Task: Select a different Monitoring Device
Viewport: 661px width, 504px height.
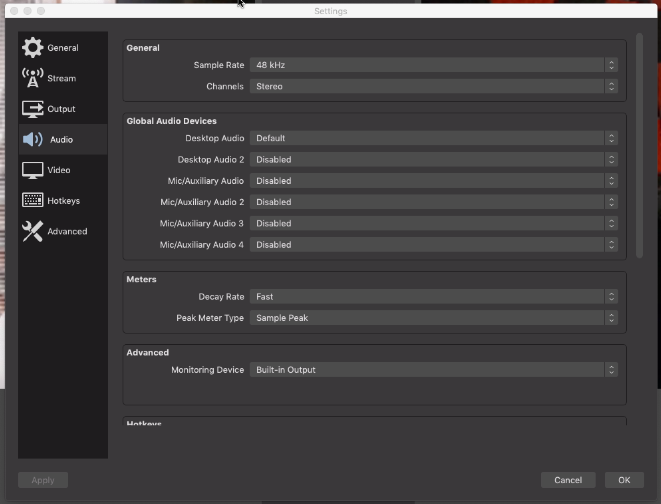Action: coord(434,370)
